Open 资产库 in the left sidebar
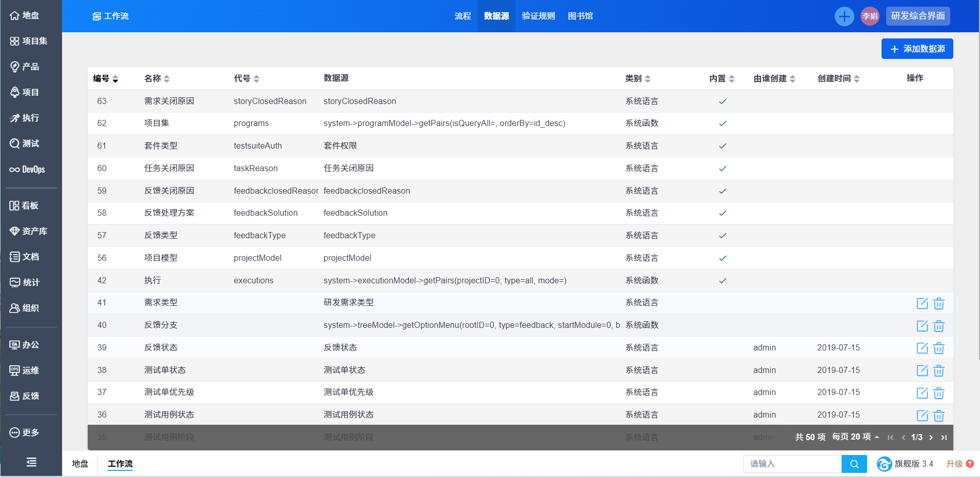This screenshot has width=980, height=477. [x=29, y=231]
